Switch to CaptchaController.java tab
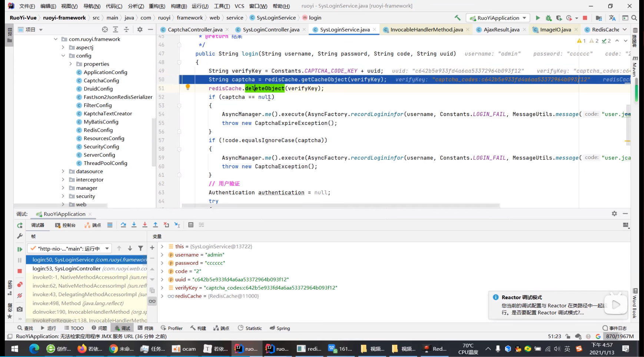The image size is (644, 357). [x=195, y=29]
